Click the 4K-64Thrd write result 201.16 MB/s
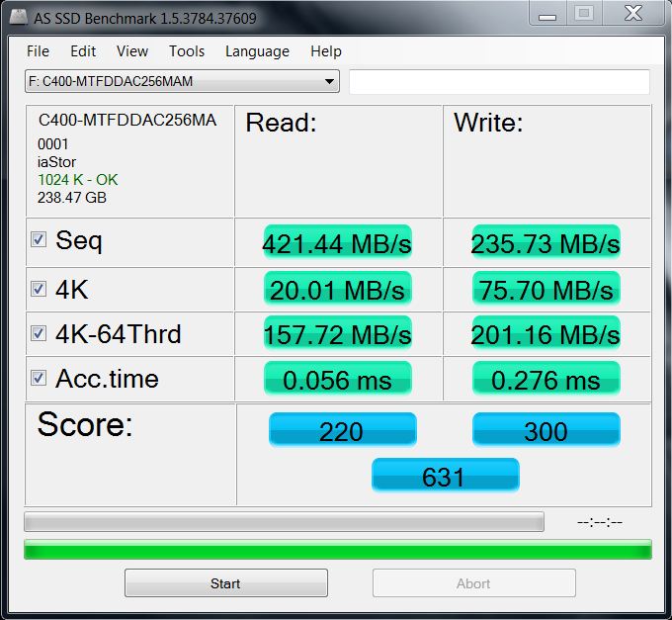Image resolution: width=672 pixels, height=620 pixels. point(546,333)
